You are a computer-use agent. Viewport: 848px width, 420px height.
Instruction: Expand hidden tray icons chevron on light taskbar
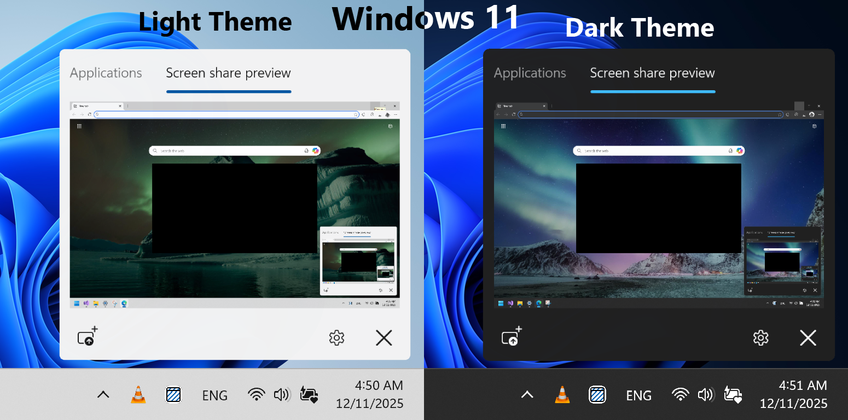click(103, 395)
